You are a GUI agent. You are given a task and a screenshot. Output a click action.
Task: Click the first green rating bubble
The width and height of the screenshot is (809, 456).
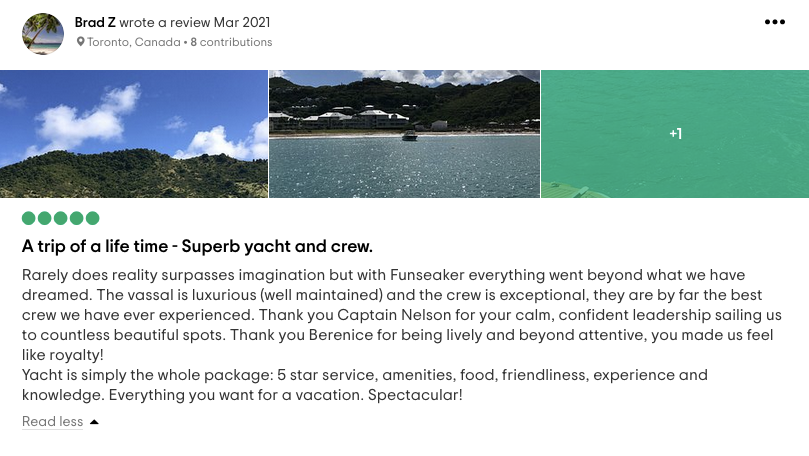point(28,218)
